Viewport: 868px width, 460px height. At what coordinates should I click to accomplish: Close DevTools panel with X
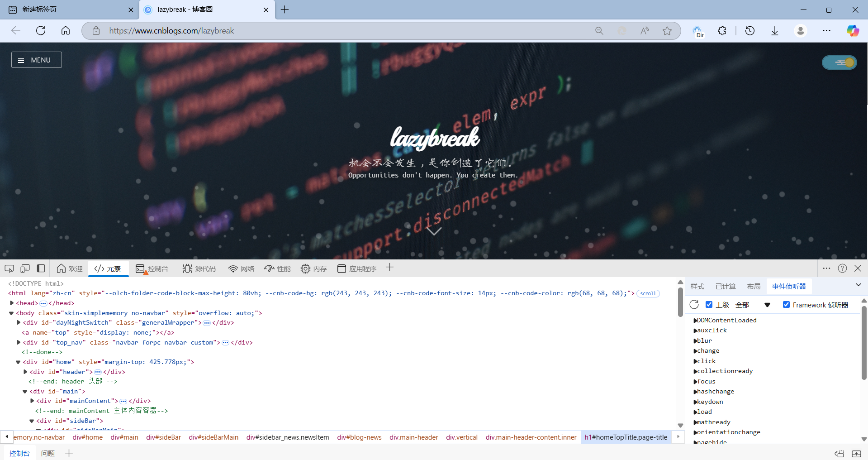pos(858,268)
